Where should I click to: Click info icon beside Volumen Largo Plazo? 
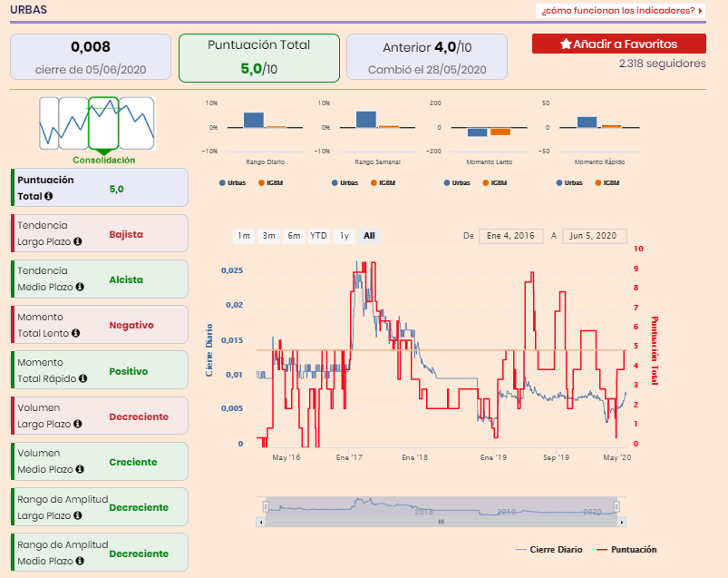tap(78, 424)
